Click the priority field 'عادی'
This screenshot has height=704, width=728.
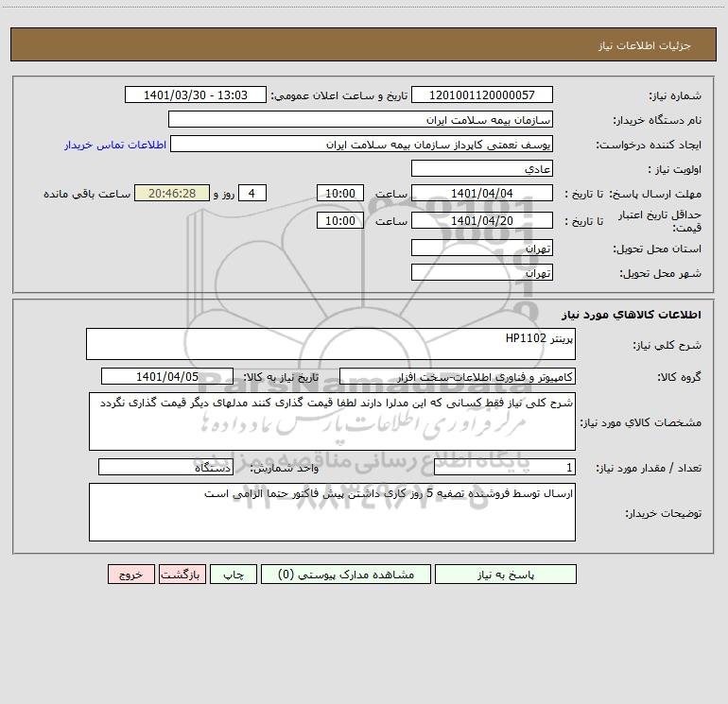(x=482, y=168)
